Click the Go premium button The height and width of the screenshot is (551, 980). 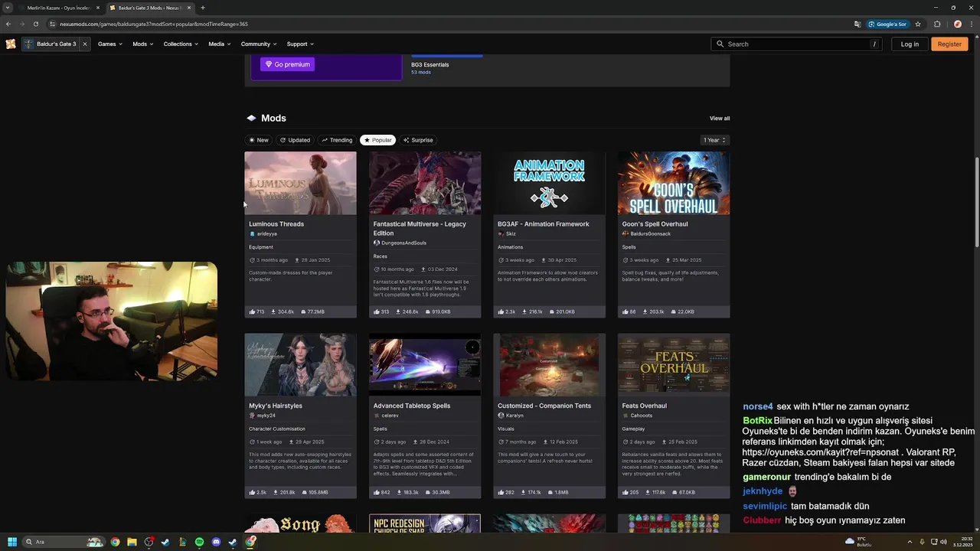point(287,64)
